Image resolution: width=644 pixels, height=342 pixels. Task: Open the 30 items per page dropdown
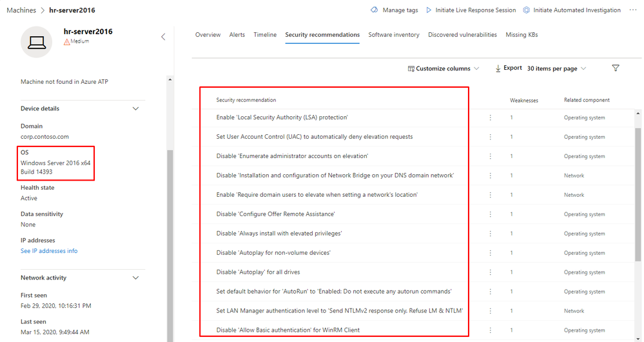[556, 68]
